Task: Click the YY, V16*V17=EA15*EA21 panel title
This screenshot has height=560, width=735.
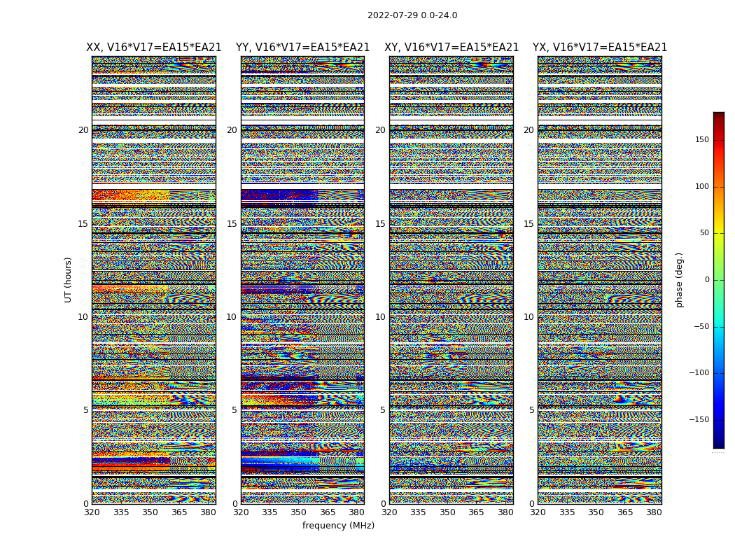Action: 303,48
